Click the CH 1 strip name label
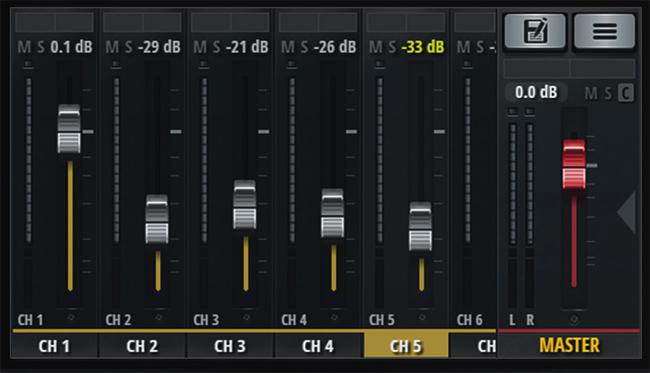650x373 pixels. (x=30, y=320)
